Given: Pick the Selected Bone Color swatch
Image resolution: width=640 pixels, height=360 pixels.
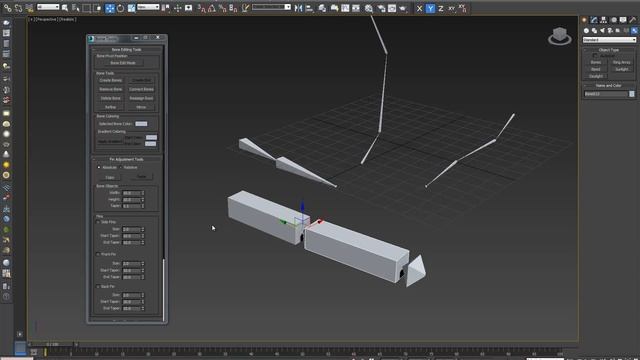Looking at the screenshot, I should point(141,124).
